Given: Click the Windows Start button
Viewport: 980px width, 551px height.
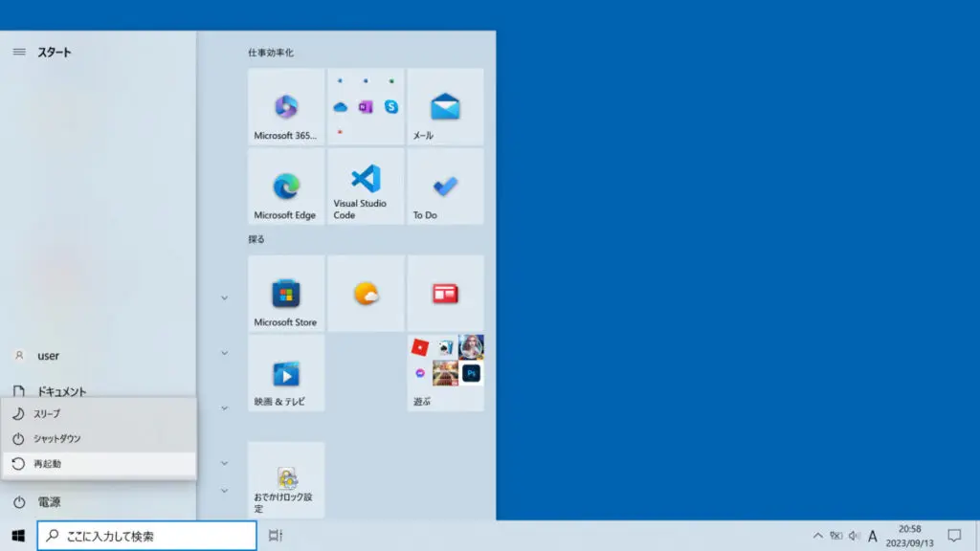Looking at the screenshot, I should [x=18, y=536].
